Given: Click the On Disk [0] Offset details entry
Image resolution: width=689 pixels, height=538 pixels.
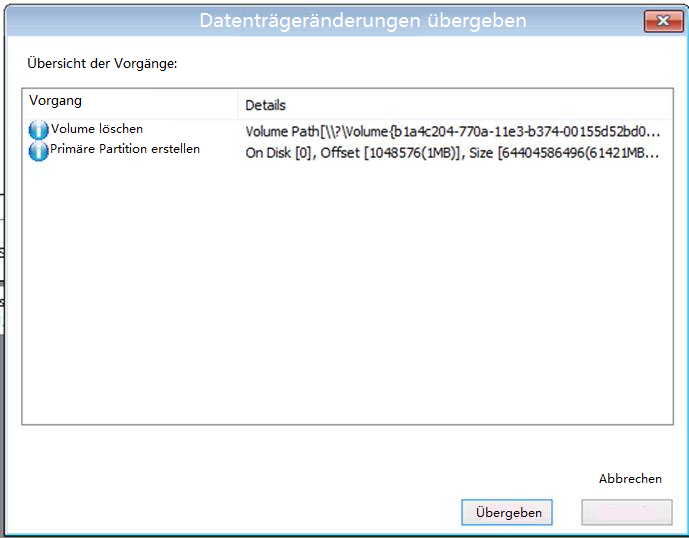Looking at the screenshot, I should [x=452, y=153].
